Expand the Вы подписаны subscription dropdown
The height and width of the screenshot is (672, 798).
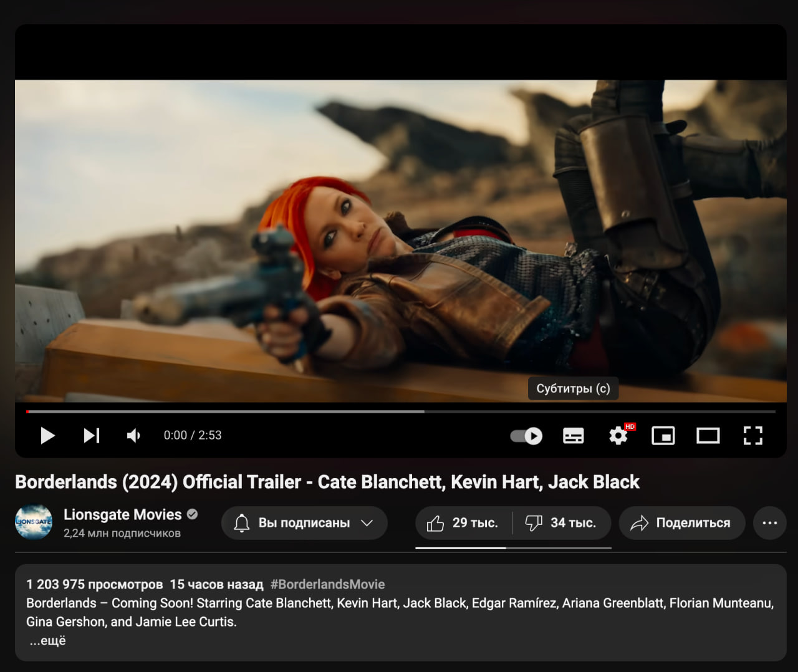coord(304,523)
